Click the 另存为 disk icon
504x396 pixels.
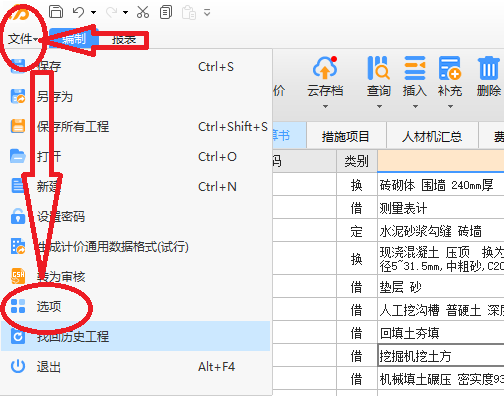pos(18,96)
